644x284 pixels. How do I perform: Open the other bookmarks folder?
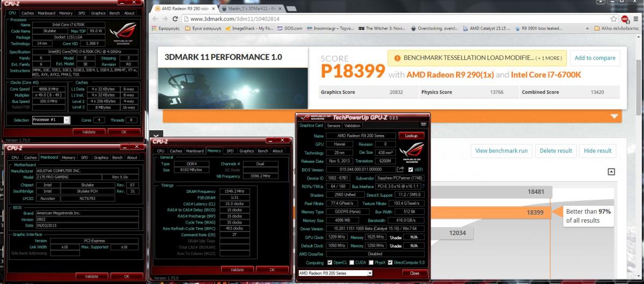[616, 28]
